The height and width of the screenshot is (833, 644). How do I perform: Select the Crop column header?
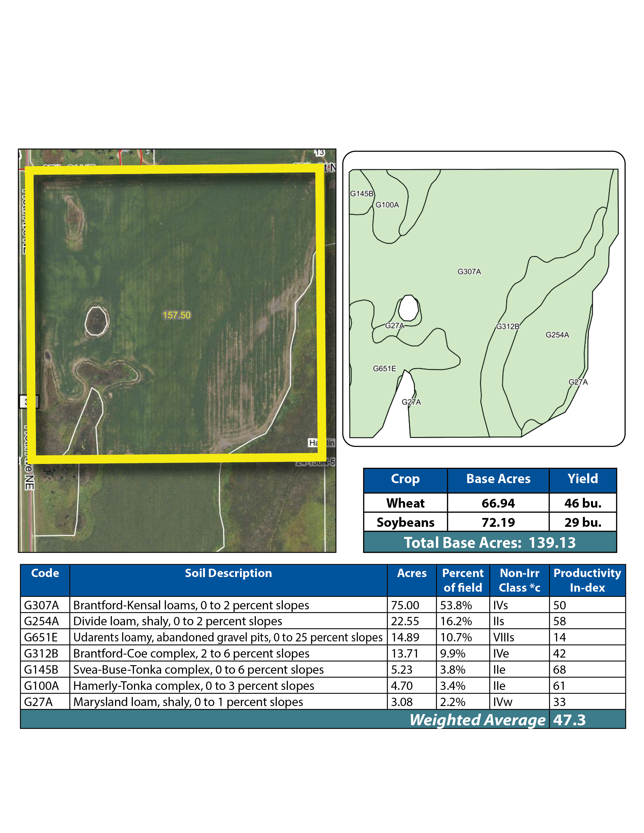[x=405, y=479]
